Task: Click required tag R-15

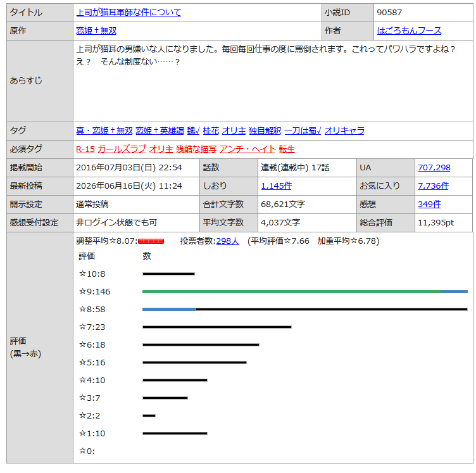Action: point(85,149)
